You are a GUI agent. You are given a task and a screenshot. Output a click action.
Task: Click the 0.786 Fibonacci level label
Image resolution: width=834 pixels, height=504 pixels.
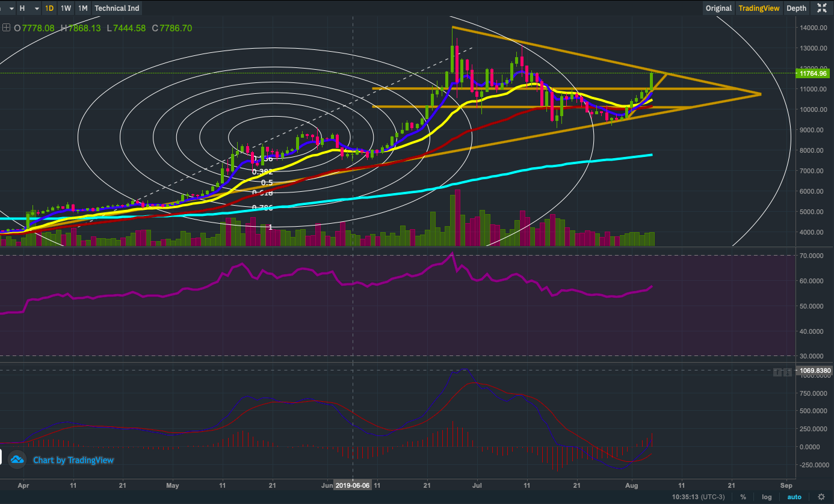(x=262, y=207)
